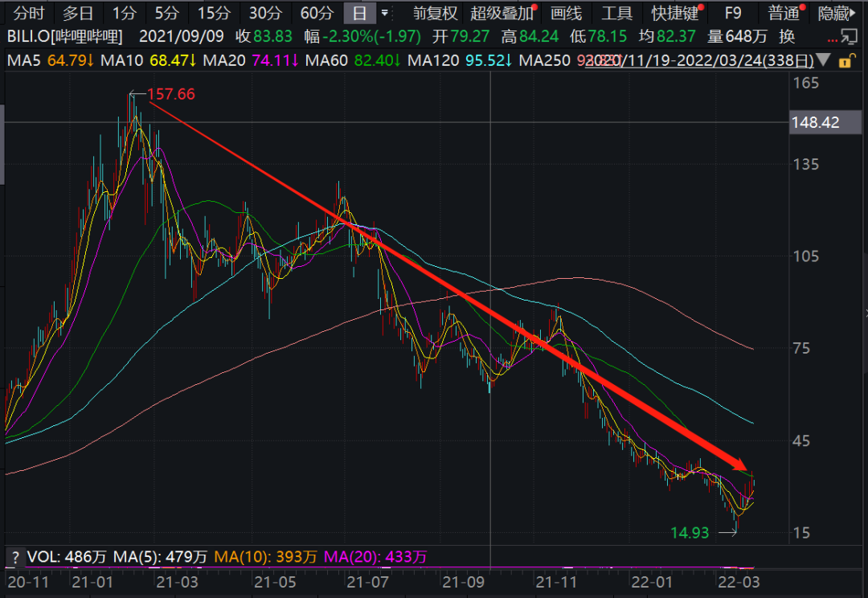Click the VOL: 486万 indicator label
Screen dimensions: 868x598
click(x=67, y=556)
